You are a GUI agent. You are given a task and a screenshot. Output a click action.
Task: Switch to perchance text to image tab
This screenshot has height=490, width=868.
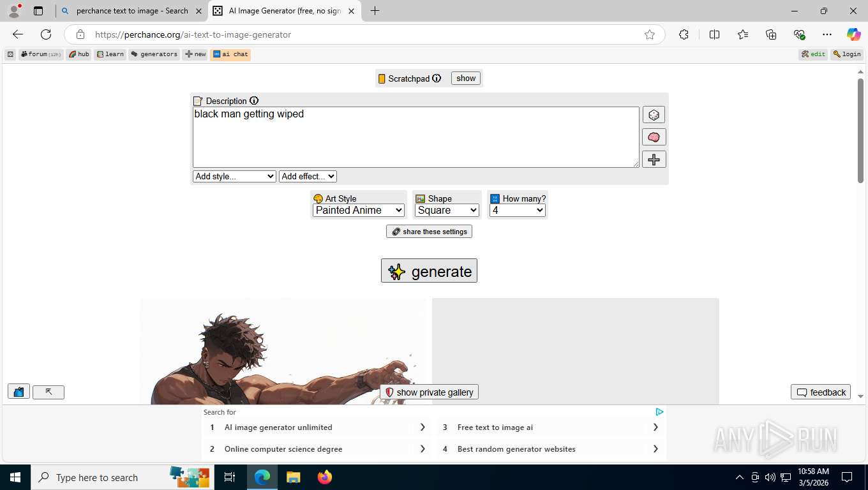[131, 11]
